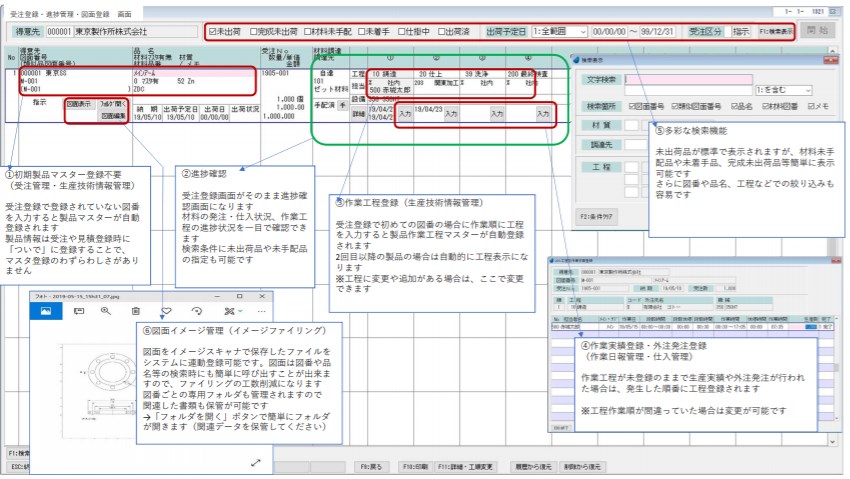
Task: Toggle 類似図面番号 checkbox in search dialog
Action: click(675, 106)
